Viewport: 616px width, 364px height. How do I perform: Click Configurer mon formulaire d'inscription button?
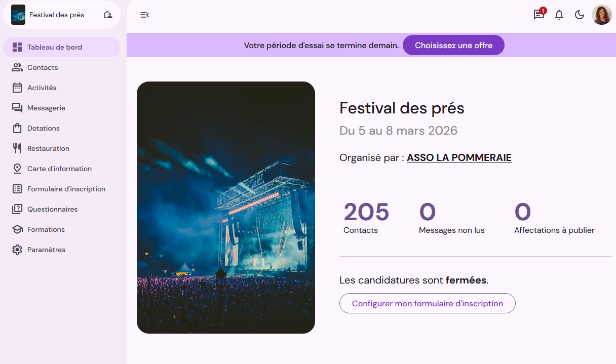tap(427, 303)
